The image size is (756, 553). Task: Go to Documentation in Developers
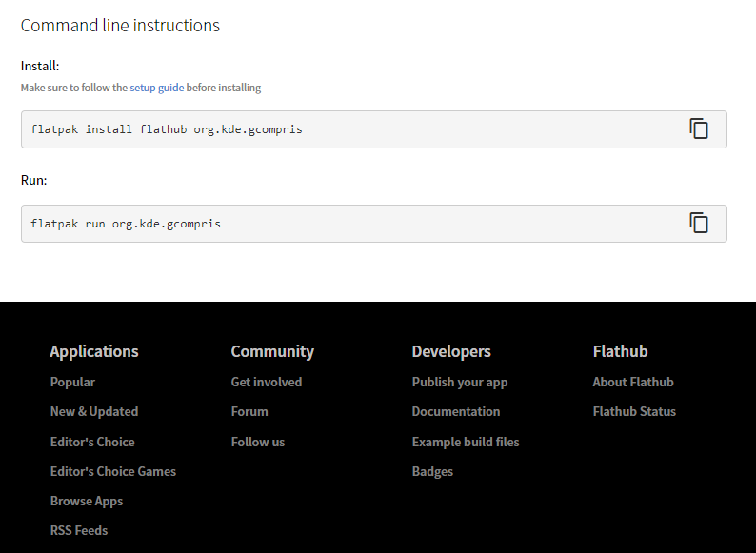pos(456,411)
